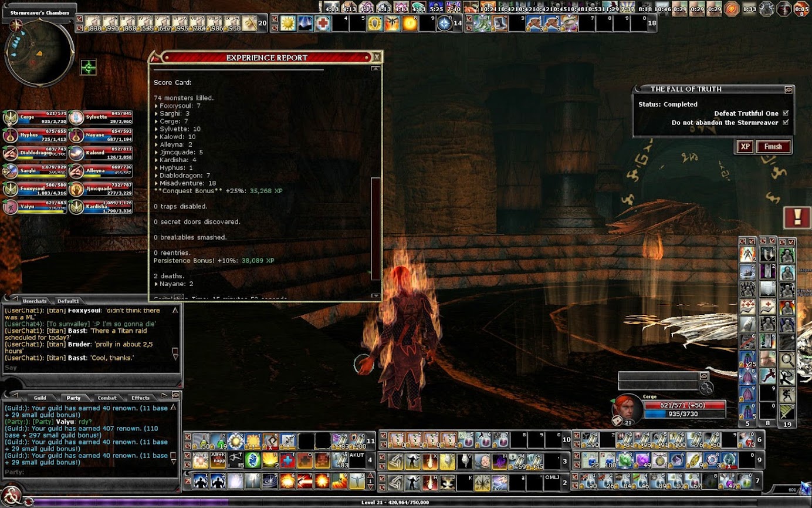Activate the golden shield icon on hotbar 14
The height and width of the screenshot is (508, 812).
click(374, 23)
